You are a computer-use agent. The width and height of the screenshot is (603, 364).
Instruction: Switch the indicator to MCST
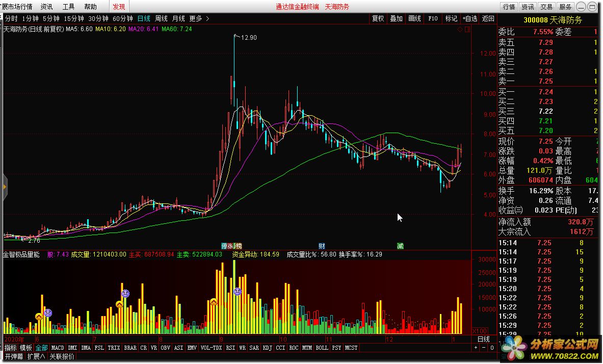click(351, 348)
